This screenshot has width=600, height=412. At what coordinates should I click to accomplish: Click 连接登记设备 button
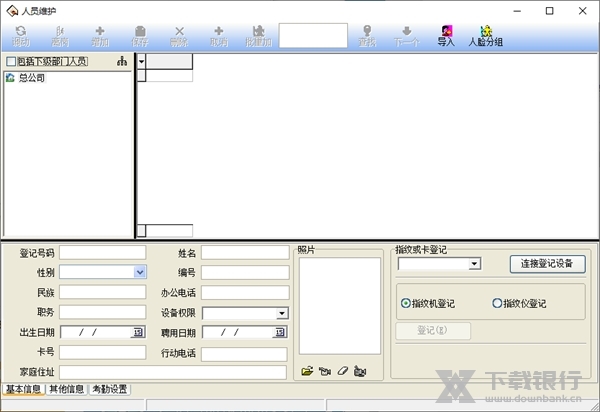click(548, 264)
